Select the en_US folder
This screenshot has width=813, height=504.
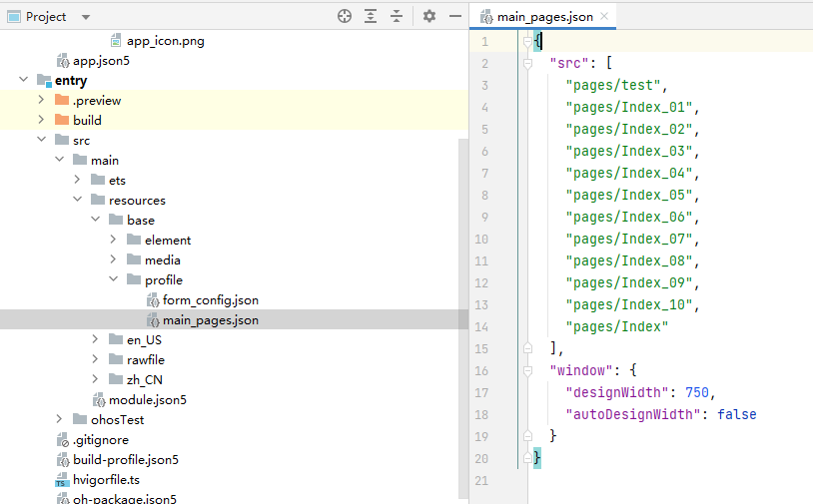click(144, 339)
